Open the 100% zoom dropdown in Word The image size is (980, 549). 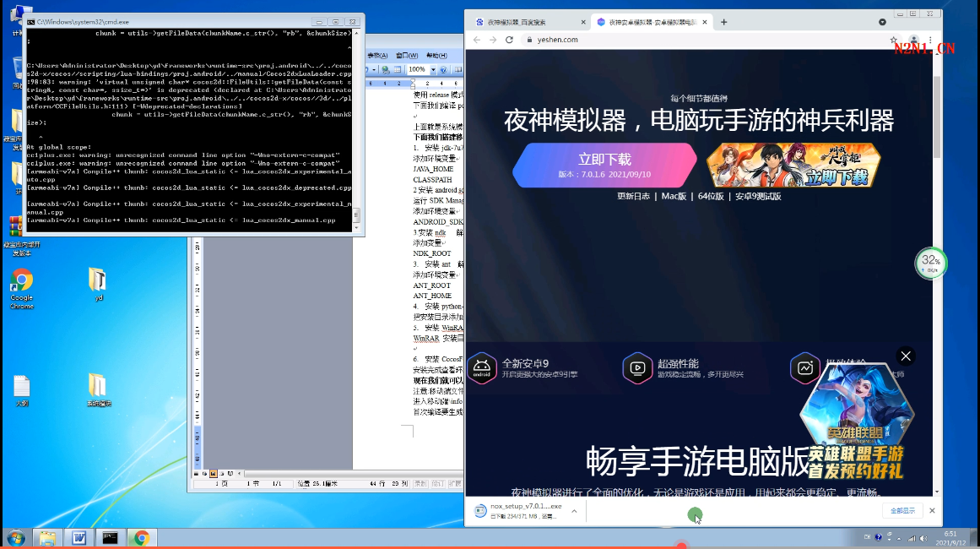coord(433,70)
